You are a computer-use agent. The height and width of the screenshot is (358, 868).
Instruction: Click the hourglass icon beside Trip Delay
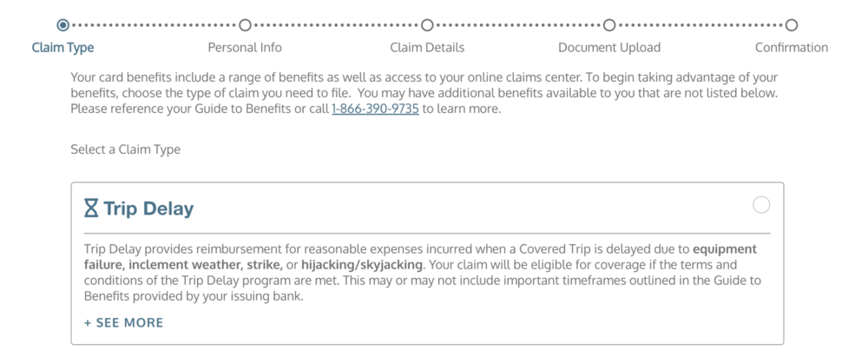(x=91, y=209)
